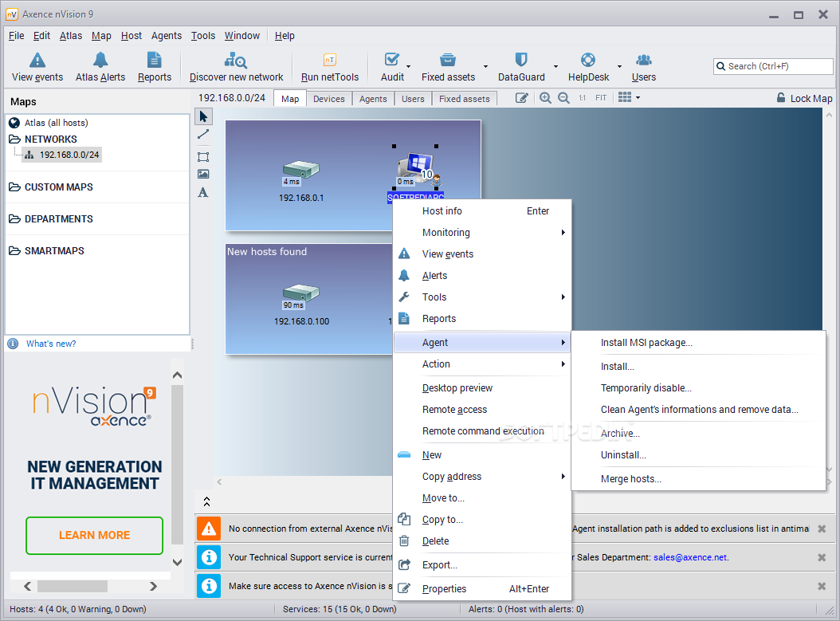This screenshot has width=840, height=621.
Task: Click the edit map pencil icon
Action: [x=522, y=98]
